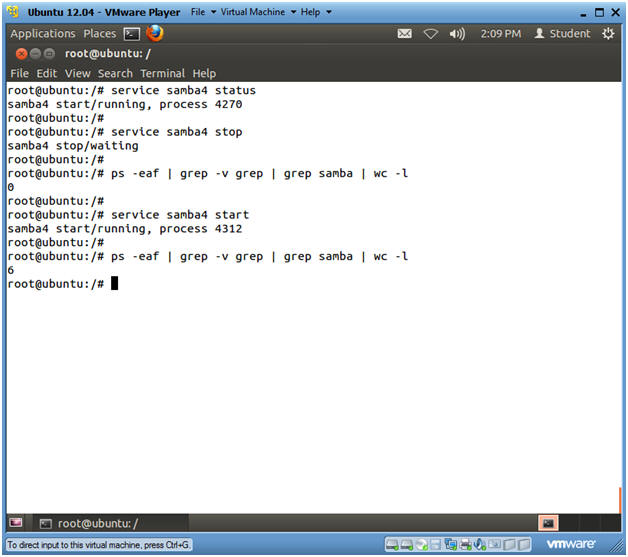
Task: Open the Places menu
Action: pyautogui.click(x=100, y=34)
